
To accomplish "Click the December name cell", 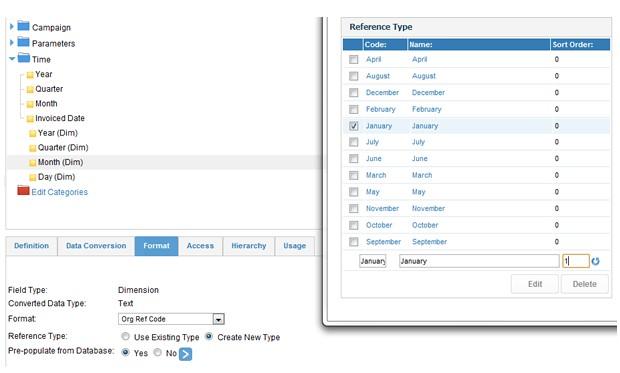I will [x=428, y=93].
